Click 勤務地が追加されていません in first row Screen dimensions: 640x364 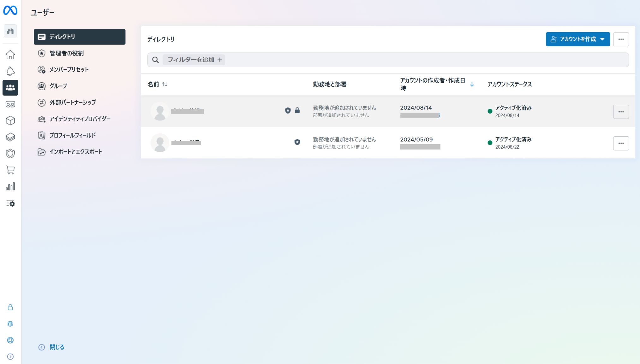coord(344,108)
